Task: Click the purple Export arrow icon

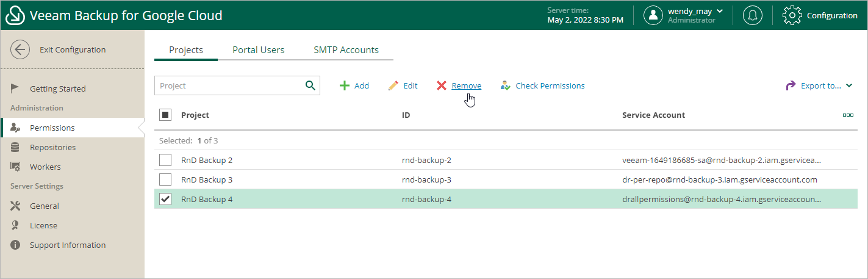Action: (x=791, y=85)
